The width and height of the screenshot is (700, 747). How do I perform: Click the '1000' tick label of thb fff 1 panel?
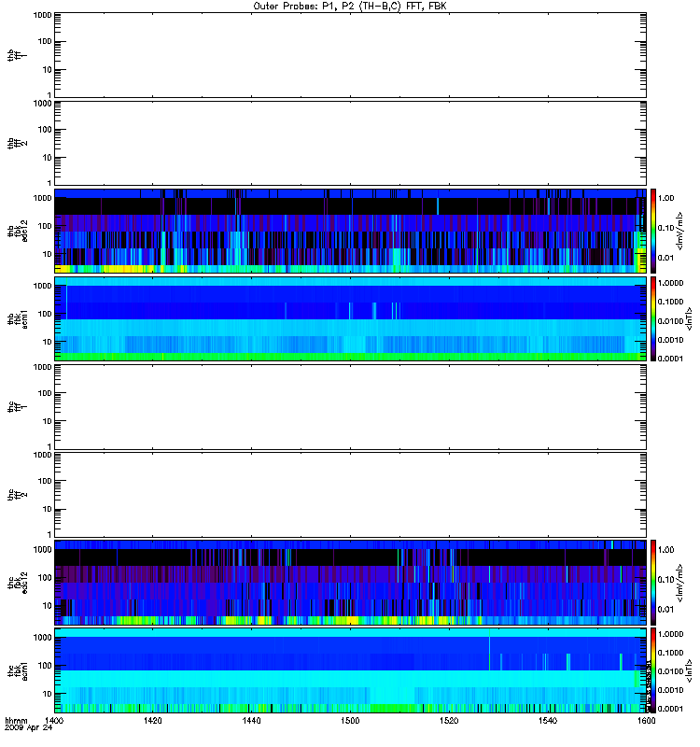click(42, 15)
